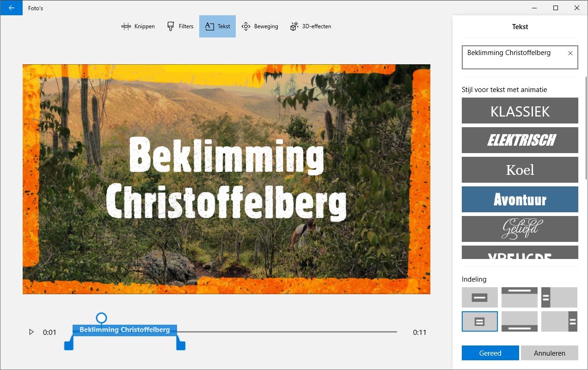
Task: Play the video preview
Action: click(31, 332)
